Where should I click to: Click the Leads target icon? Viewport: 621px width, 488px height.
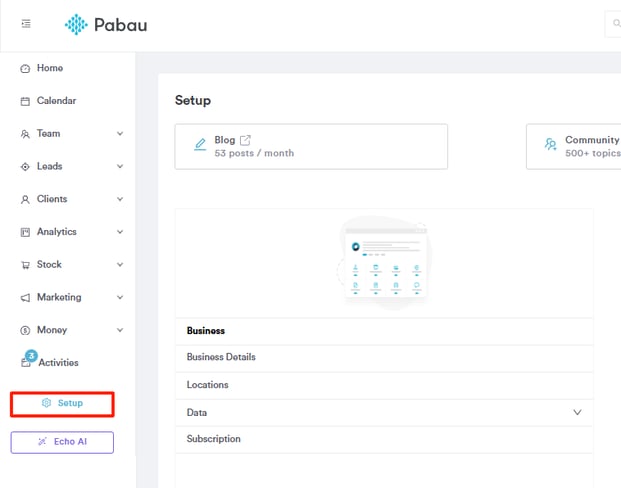pos(25,167)
